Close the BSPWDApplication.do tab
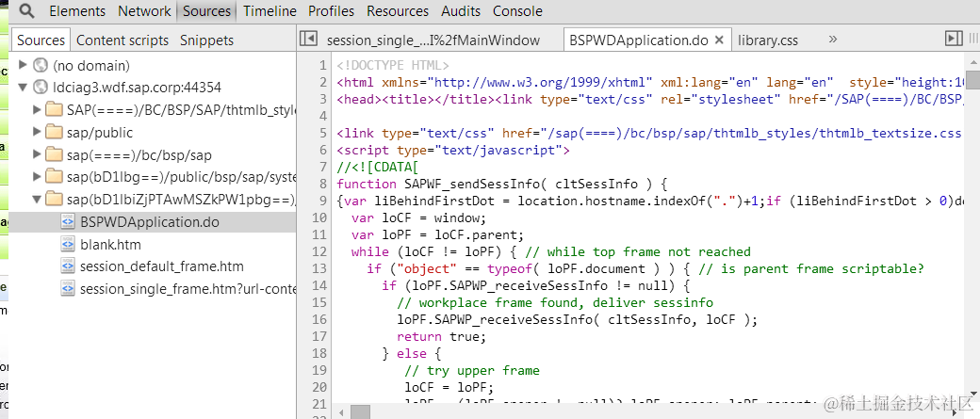Viewport: 980px width, 419px height. coord(719,40)
